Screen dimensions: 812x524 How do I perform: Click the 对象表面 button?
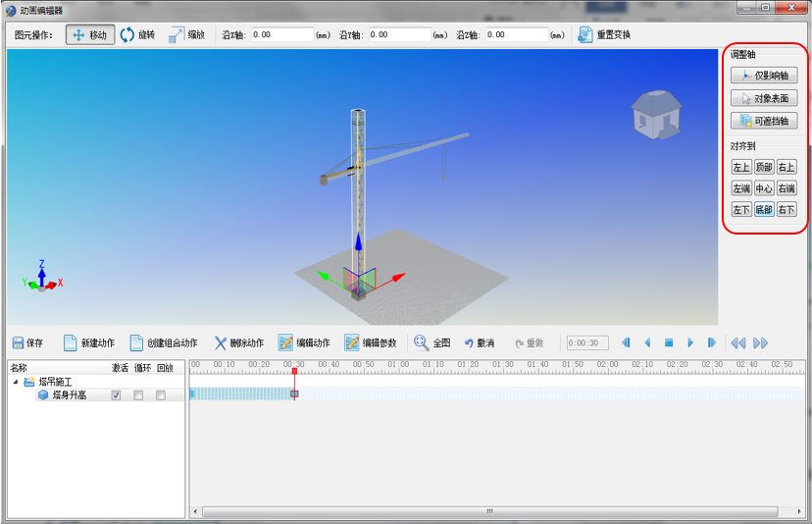pyautogui.click(x=764, y=98)
